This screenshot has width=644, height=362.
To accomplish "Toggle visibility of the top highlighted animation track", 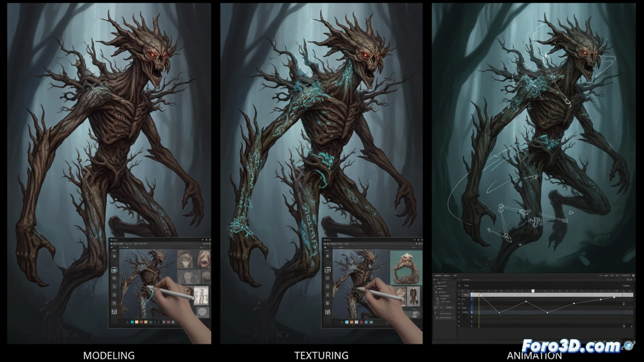I will tap(459, 295).
